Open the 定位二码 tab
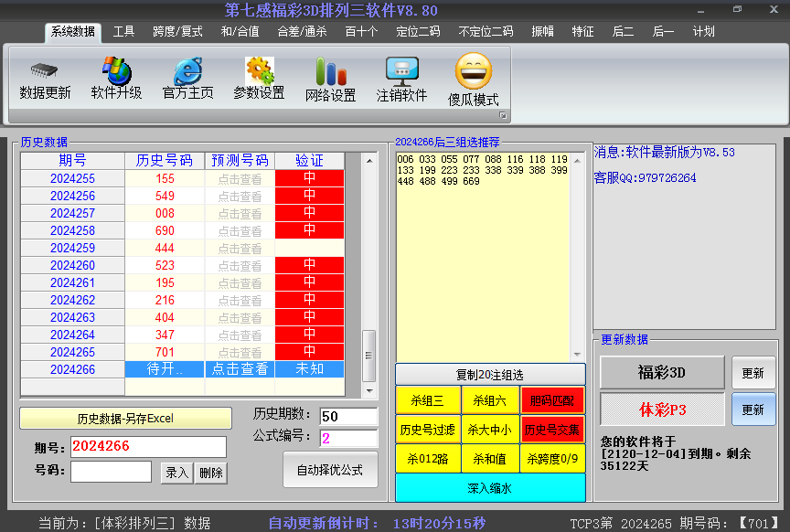Image resolution: width=790 pixels, height=532 pixels. (418, 32)
